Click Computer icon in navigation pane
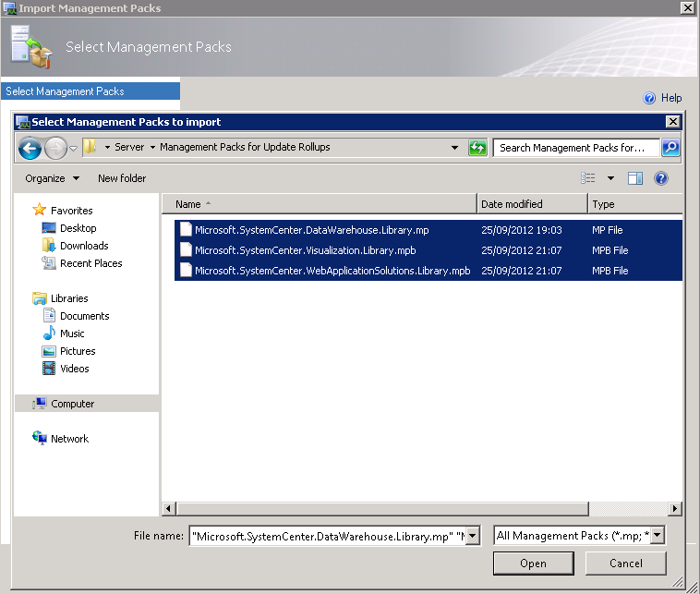The image size is (700, 594). [x=40, y=404]
